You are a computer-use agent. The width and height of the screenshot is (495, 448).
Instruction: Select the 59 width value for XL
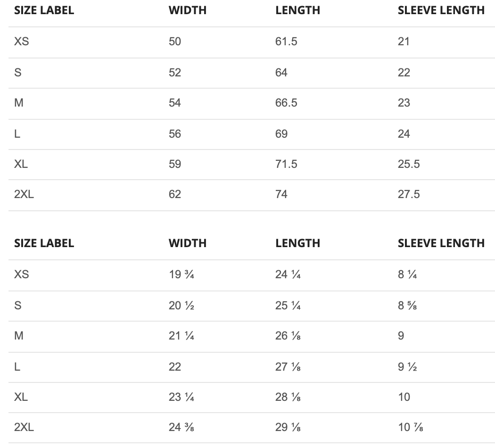[x=175, y=164]
